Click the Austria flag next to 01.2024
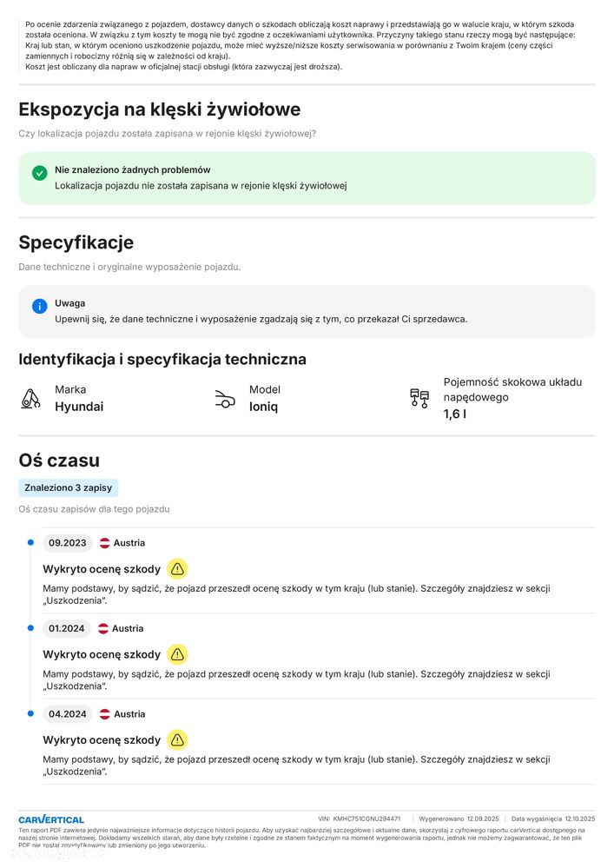This screenshot has width=614, height=868. [x=102, y=628]
